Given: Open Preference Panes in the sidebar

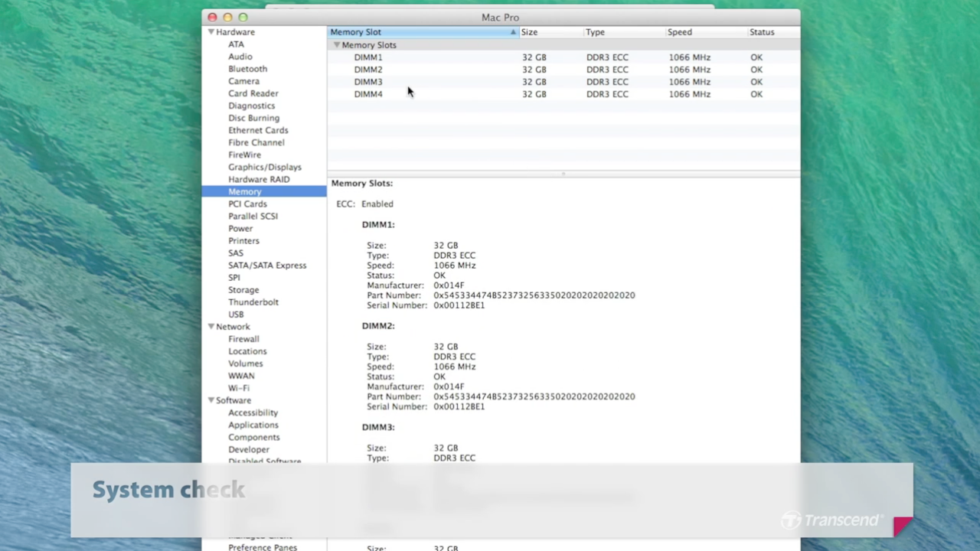Looking at the screenshot, I should (263, 546).
